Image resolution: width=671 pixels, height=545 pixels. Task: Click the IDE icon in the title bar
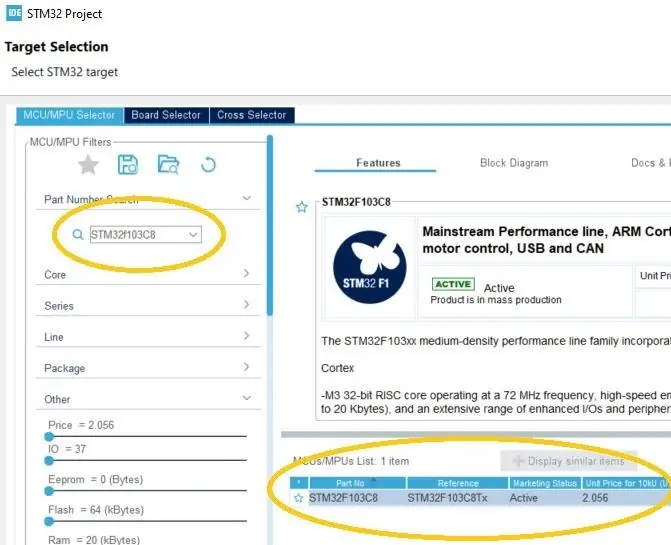tap(14, 13)
